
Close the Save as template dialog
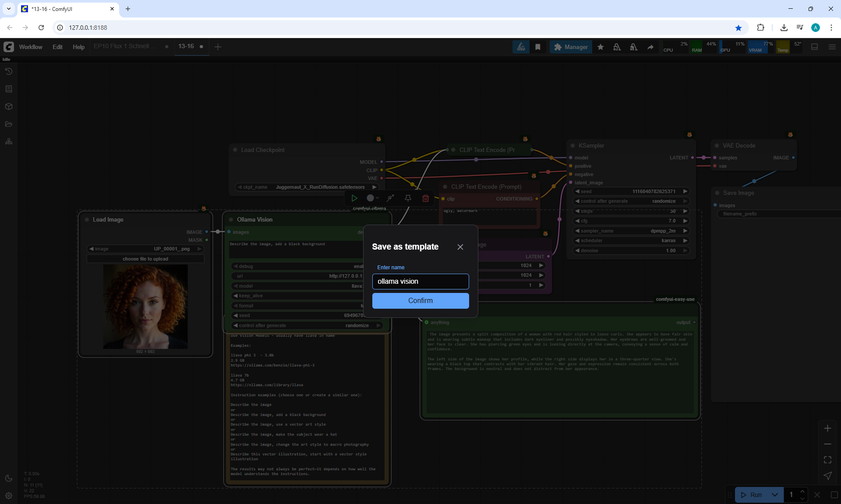click(460, 247)
